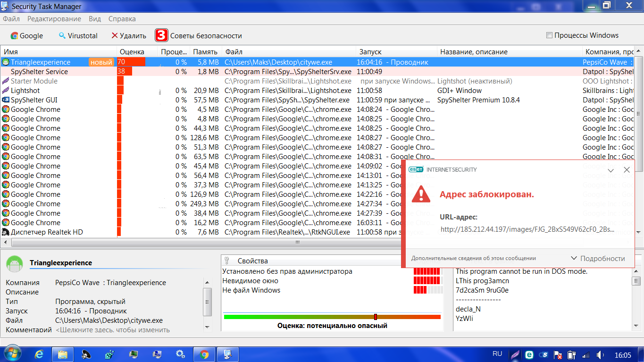Click the Не файл Windows property
This screenshot has width=644, height=362.
tap(251, 290)
